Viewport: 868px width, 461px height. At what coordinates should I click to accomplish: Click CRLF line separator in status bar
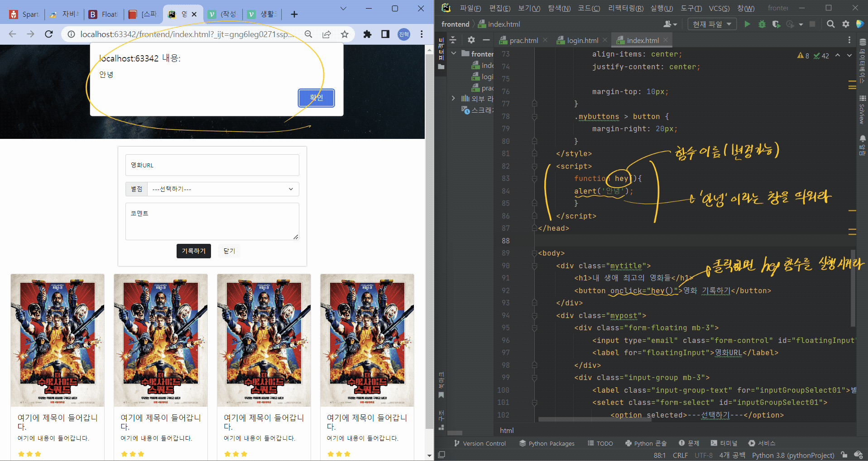[680, 455]
